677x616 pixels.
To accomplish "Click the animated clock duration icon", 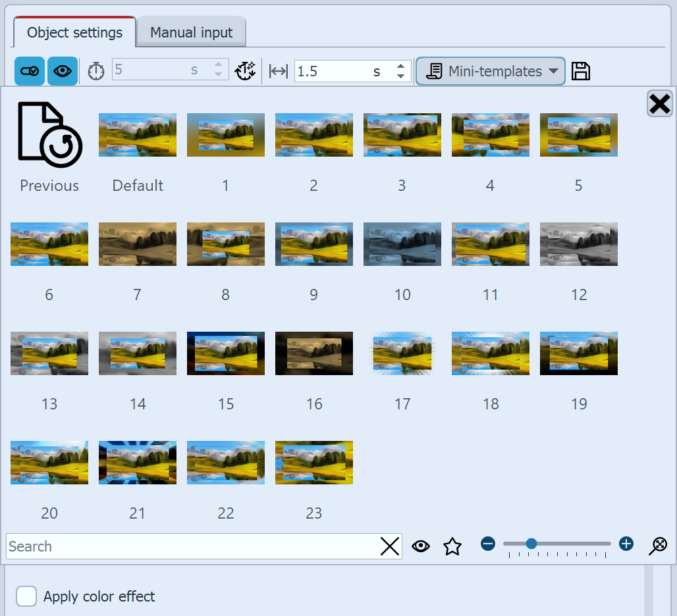I will point(246,70).
